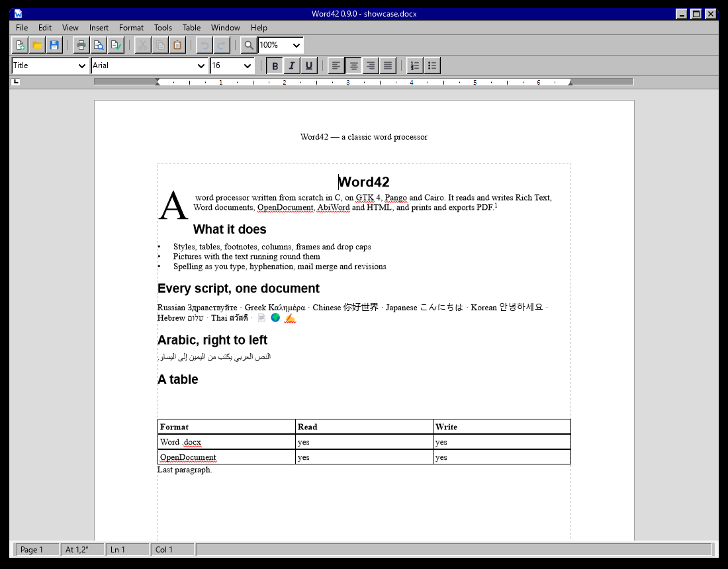The height and width of the screenshot is (569, 728).
Task: Click the 'Word .docx' table cell
Action: click(x=226, y=442)
